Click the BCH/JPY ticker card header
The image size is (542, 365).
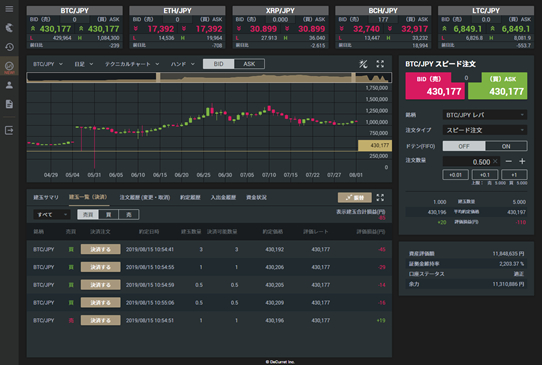pos(383,10)
